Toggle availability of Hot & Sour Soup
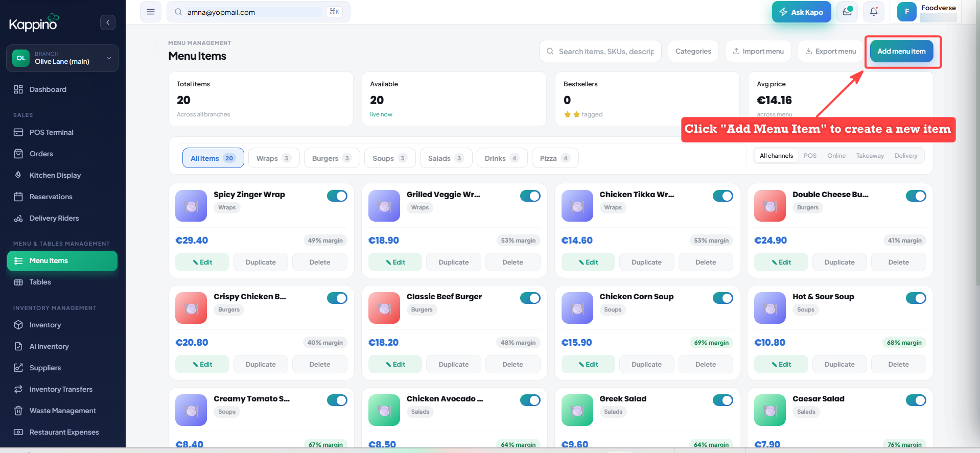Screen dimensions: 980x453 pyautogui.click(x=916, y=298)
